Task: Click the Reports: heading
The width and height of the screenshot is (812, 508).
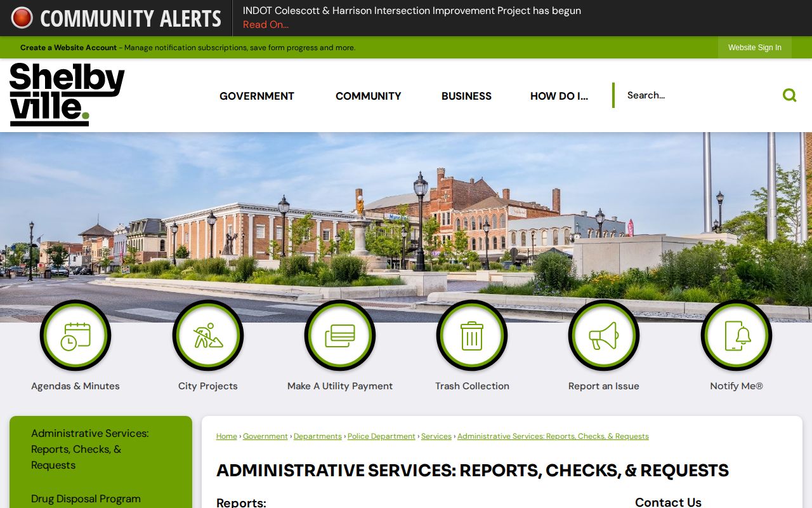Action: coord(241,502)
